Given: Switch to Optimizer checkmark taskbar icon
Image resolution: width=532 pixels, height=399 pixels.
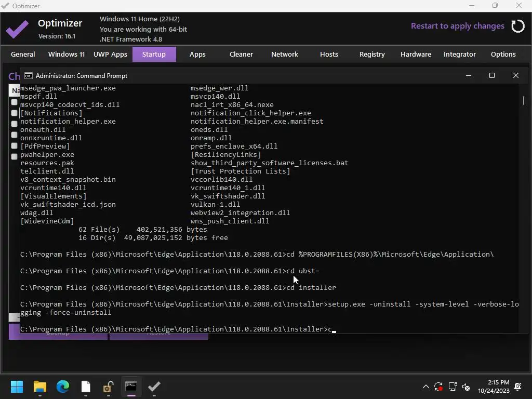Looking at the screenshot, I should point(154,387).
